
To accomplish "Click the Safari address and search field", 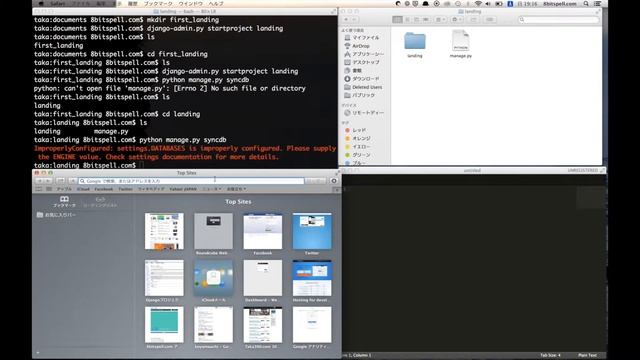I will 191,180.
